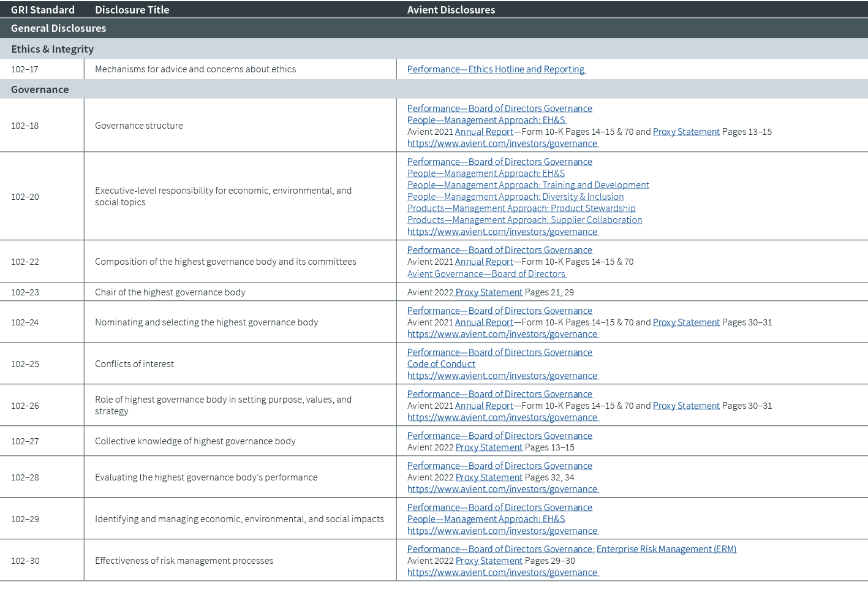
Task: Open Proxy Statement link in 102-24 row
Action: pos(686,322)
